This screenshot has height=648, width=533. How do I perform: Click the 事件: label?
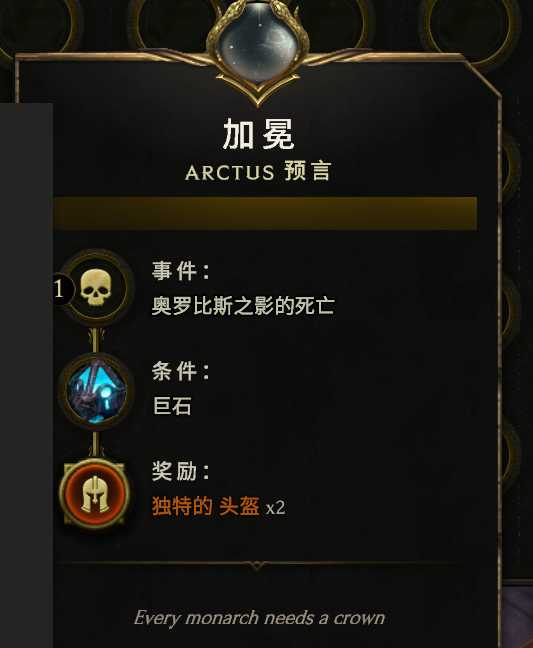pos(181,270)
